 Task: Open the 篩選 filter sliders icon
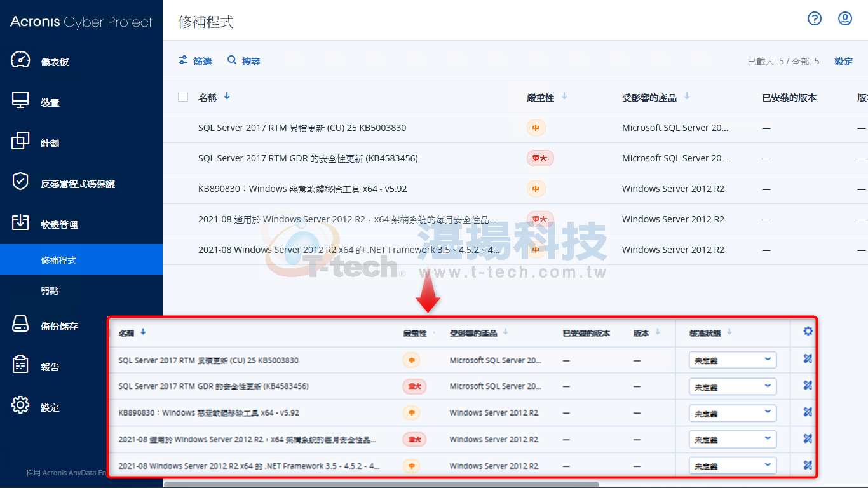pyautogui.click(x=183, y=60)
